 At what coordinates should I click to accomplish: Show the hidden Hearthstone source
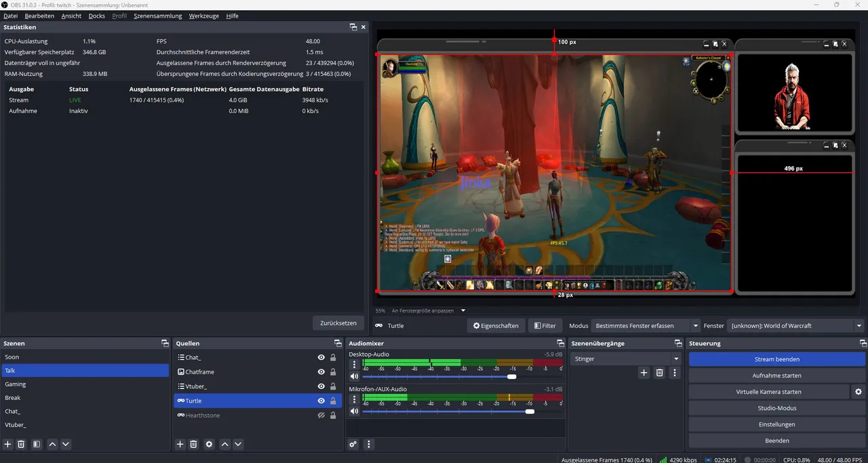click(x=321, y=416)
